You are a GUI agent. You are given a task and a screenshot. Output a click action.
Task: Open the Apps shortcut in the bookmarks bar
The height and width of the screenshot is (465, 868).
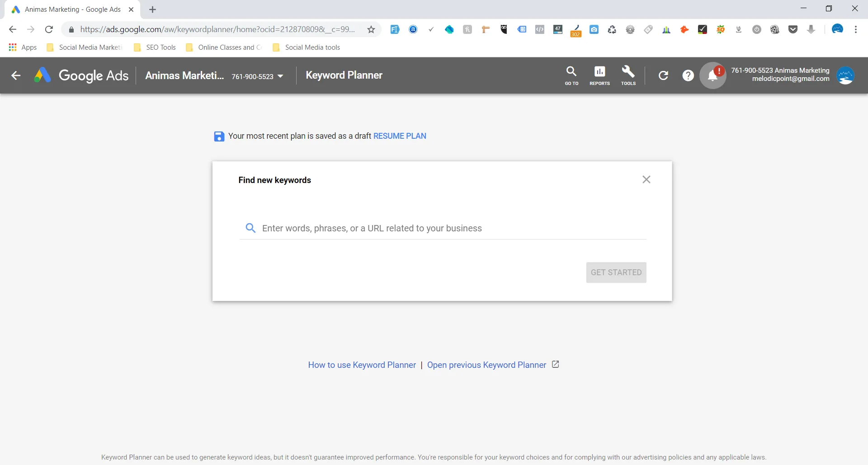point(22,47)
